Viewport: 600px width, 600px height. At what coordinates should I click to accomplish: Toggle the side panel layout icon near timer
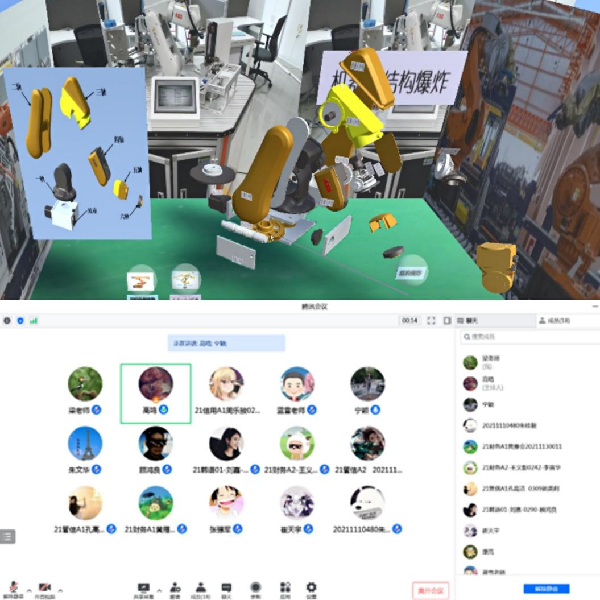pyautogui.click(x=447, y=321)
